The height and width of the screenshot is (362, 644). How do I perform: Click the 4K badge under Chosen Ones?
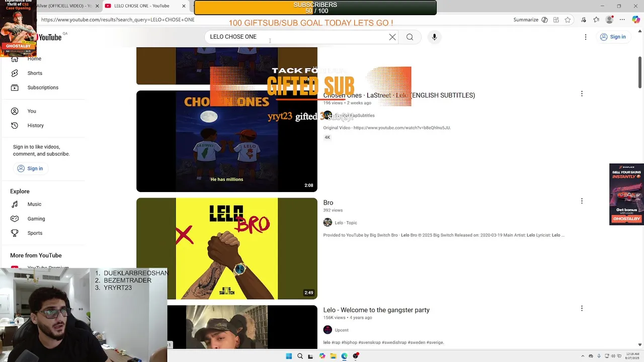[327, 137]
